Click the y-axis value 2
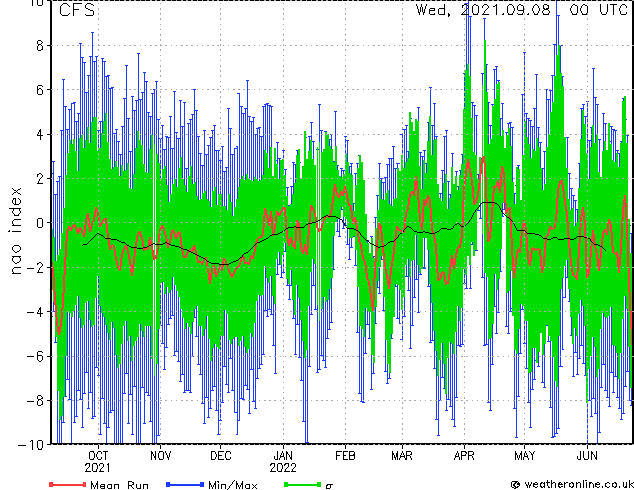The height and width of the screenshot is (490, 634). coord(40,179)
